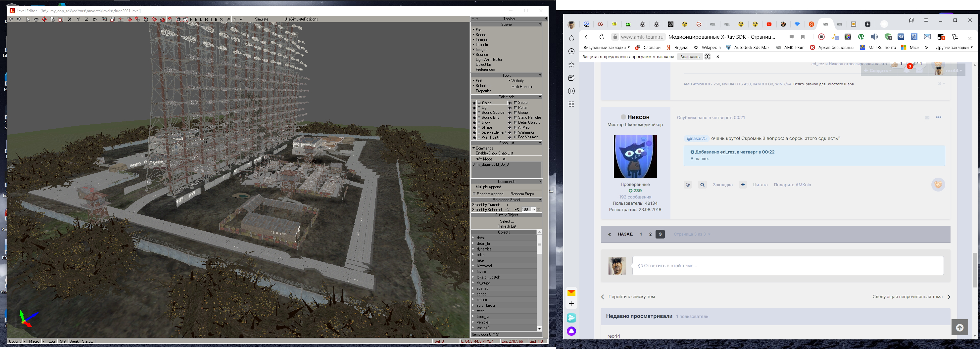Screen dimensions: 980x349
Task: Expand the trees_la folder in Objects tree
Action: tap(473, 317)
